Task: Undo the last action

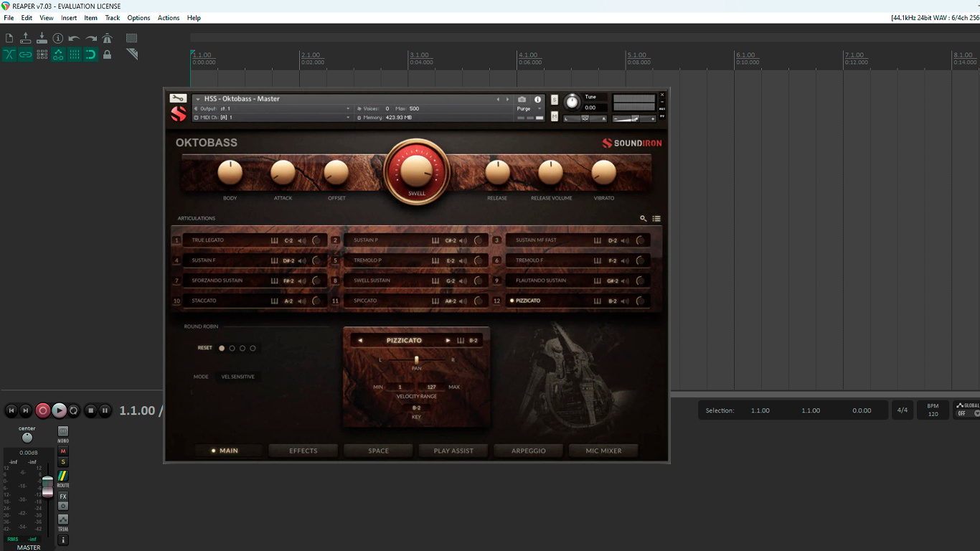Action: (x=74, y=38)
